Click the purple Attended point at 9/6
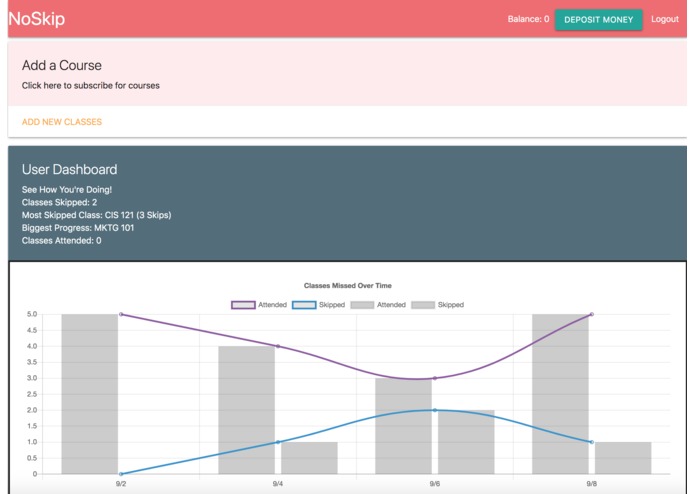Image resolution: width=695 pixels, height=494 pixels. 435,378
